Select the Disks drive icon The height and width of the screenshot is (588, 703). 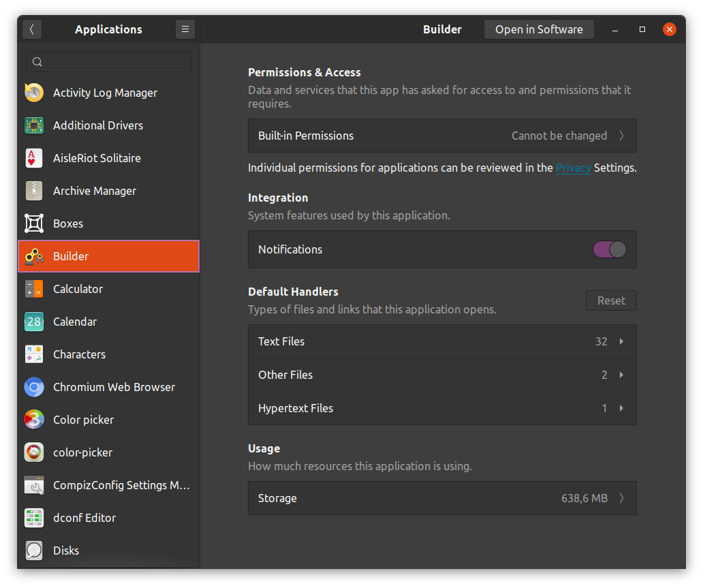click(34, 551)
